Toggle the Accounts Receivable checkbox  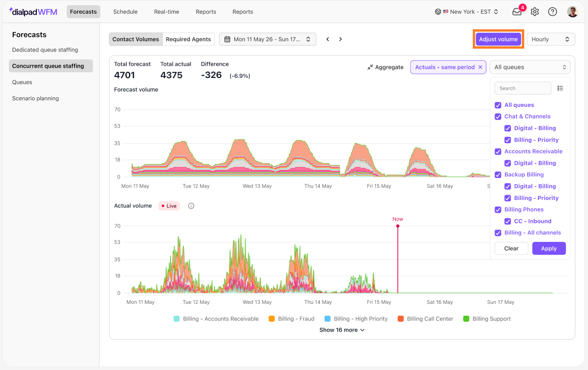498,151
